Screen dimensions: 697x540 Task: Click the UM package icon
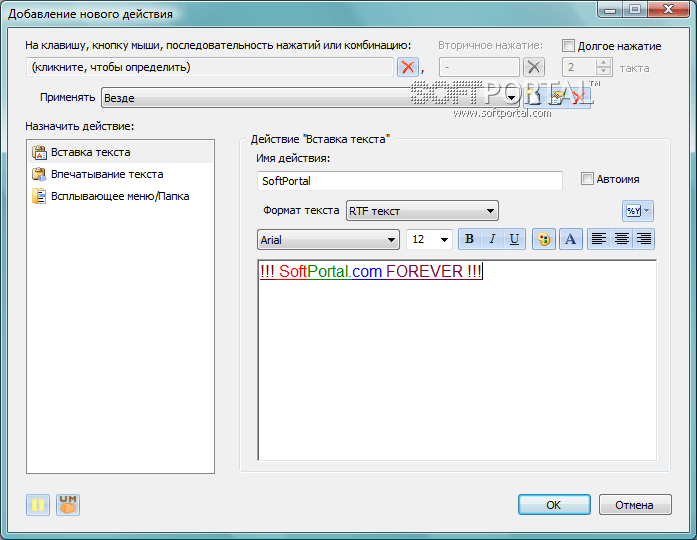68,505
